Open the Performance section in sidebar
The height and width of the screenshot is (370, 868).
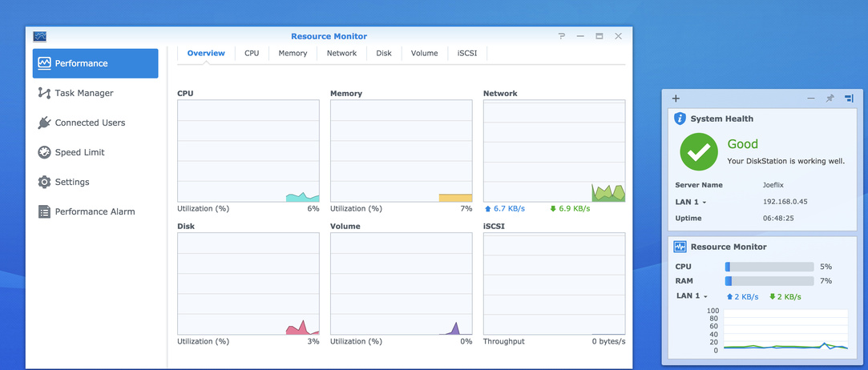pos(95,63)
